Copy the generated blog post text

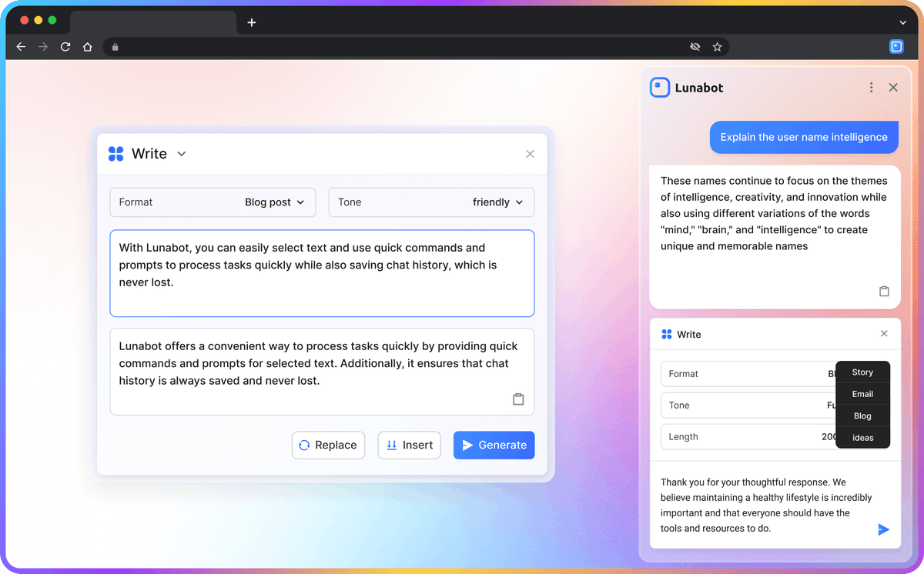point(518,399)
